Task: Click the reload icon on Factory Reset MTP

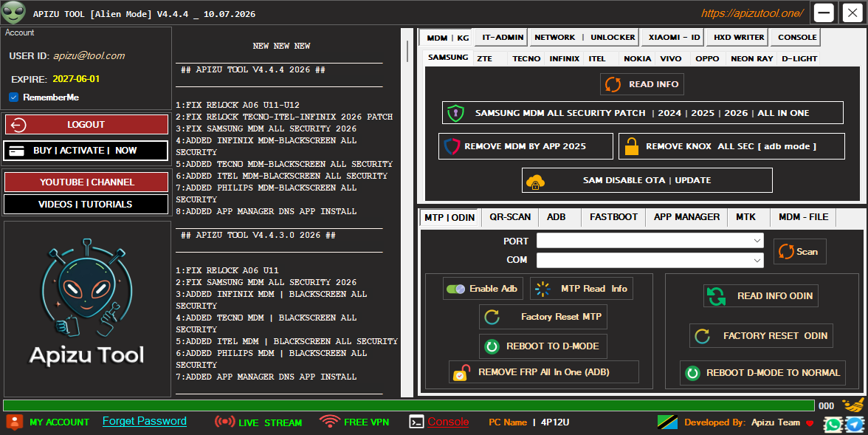Action: pyautogui.click(x=492, y=317)
